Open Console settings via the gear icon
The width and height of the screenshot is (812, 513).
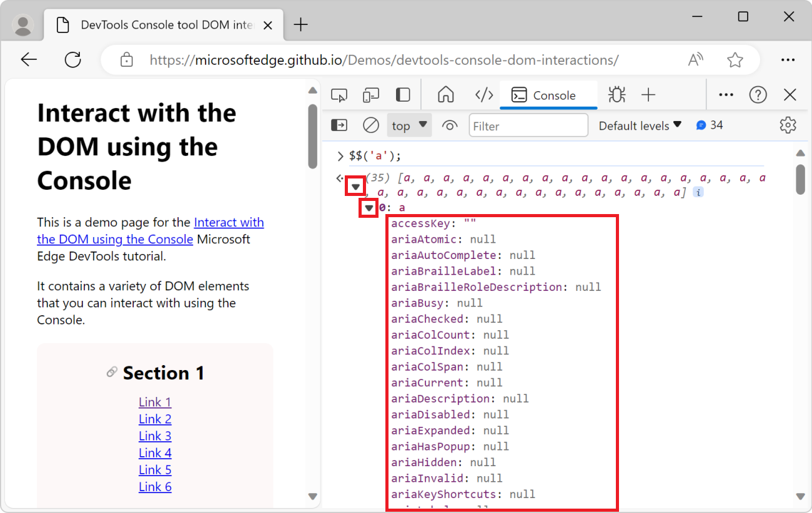tap(788, 125)
